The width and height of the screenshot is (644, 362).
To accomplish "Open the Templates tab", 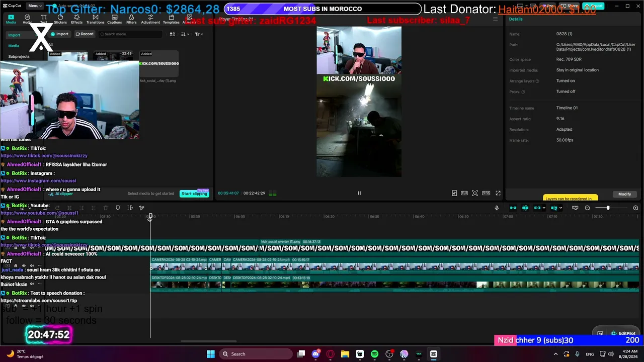I will click(x=171, y=19).
